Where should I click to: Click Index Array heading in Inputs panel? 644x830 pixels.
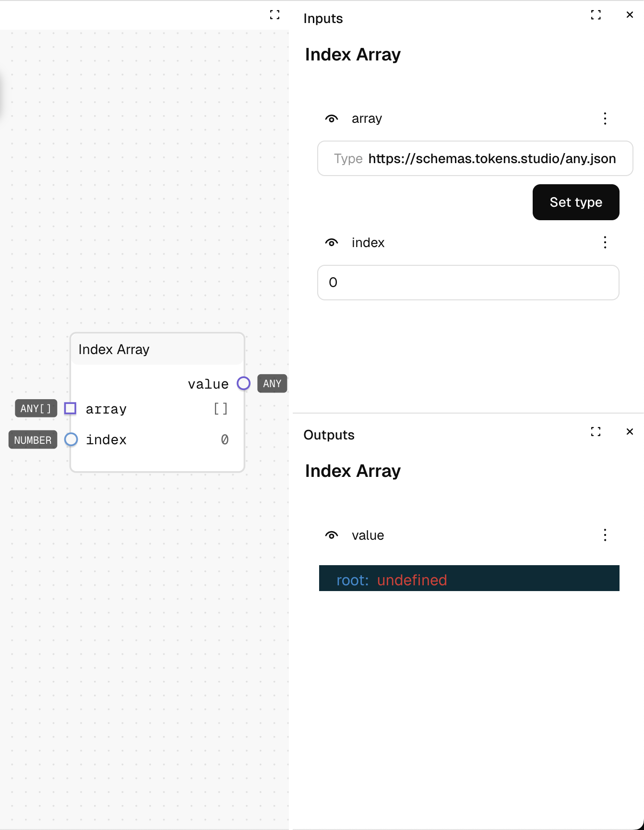pyautogui.click(x=353, y=54)
